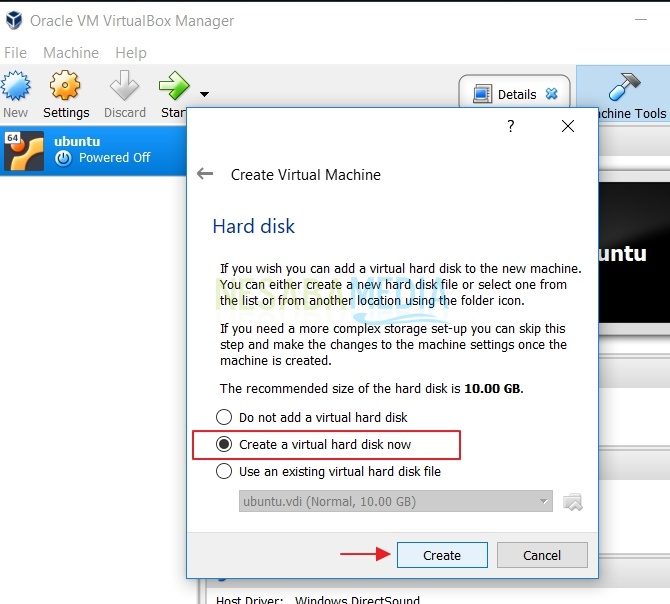Image resolution: width=670 pixels, height=604 pixels.
Task: Click the "Host Driver:" label
Action: pyautogui.click(x=250, y=599)
